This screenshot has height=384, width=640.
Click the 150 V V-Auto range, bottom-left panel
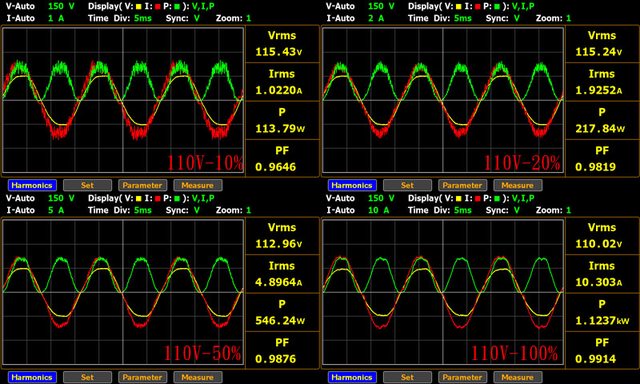(61, 198)
